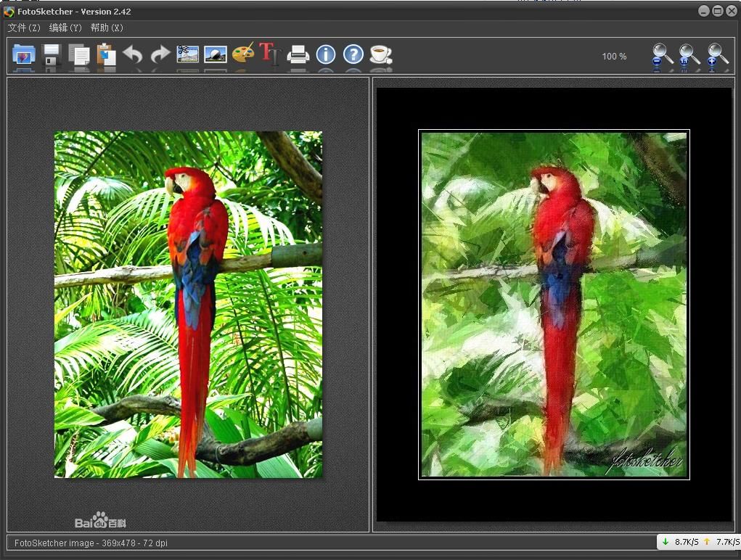Reset zoom with the middle magnifier icon
The height and width of the screenshot is (560, 741).
click(689, 55)
